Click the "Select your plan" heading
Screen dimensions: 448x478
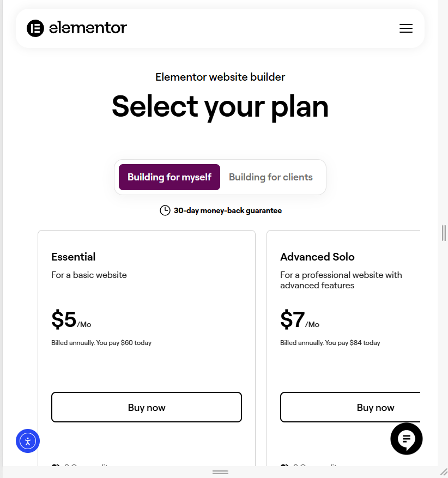click(220, 106)
